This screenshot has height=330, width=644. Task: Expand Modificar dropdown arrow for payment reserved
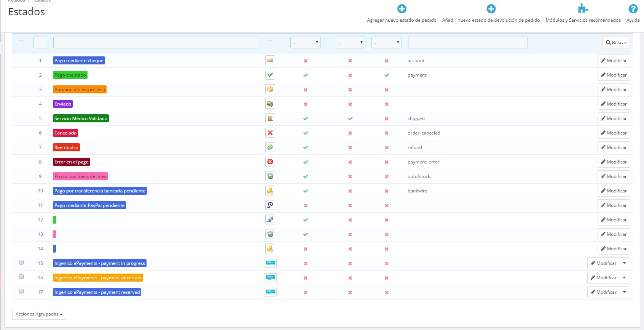pyautogui.click(x=624, y=292)
